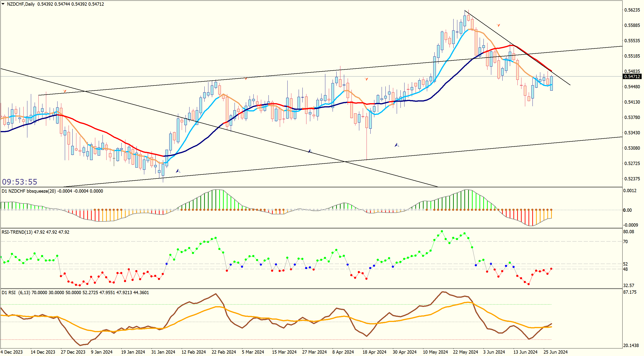Viewport: 644px width, 356px height.
Task: Click the last red dot in RSI-TREND pane
Action: (551, 269)
